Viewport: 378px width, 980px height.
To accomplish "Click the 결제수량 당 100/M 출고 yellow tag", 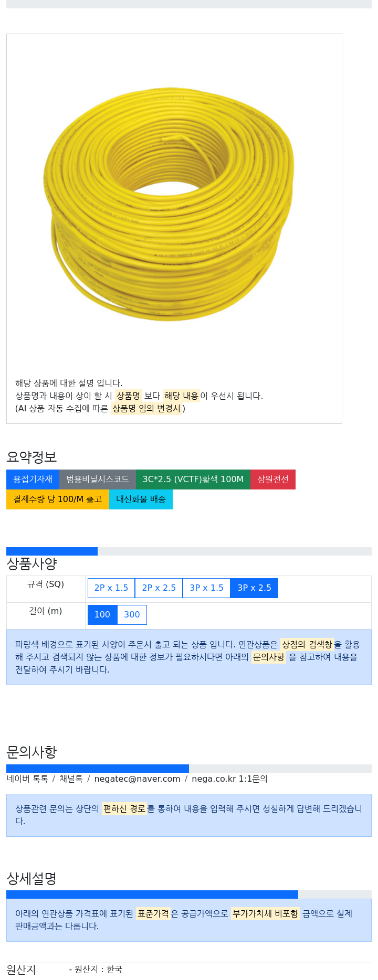I will tap(58, 499).
